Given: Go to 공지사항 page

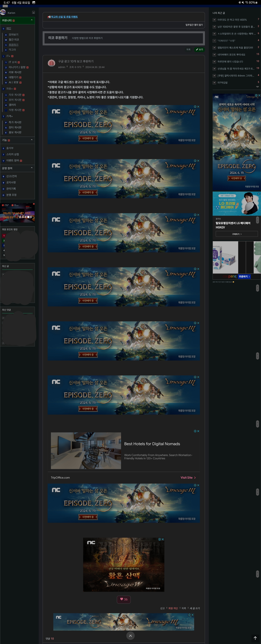Looking at the screenshot, I should (x=11, y=182).
